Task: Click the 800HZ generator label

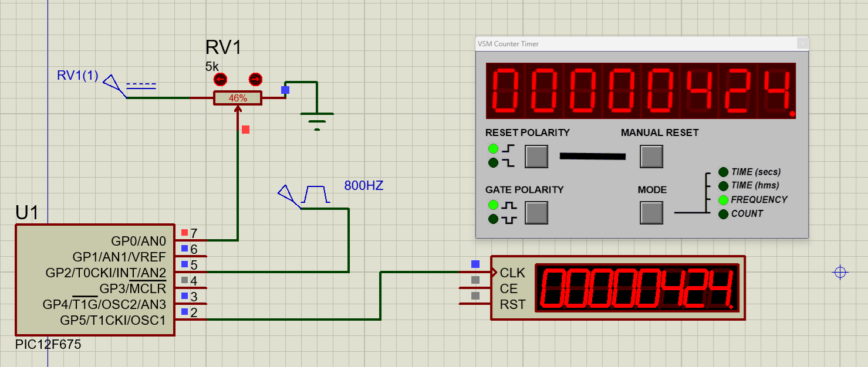Action: pyautogui.click(x=364, y=186)
